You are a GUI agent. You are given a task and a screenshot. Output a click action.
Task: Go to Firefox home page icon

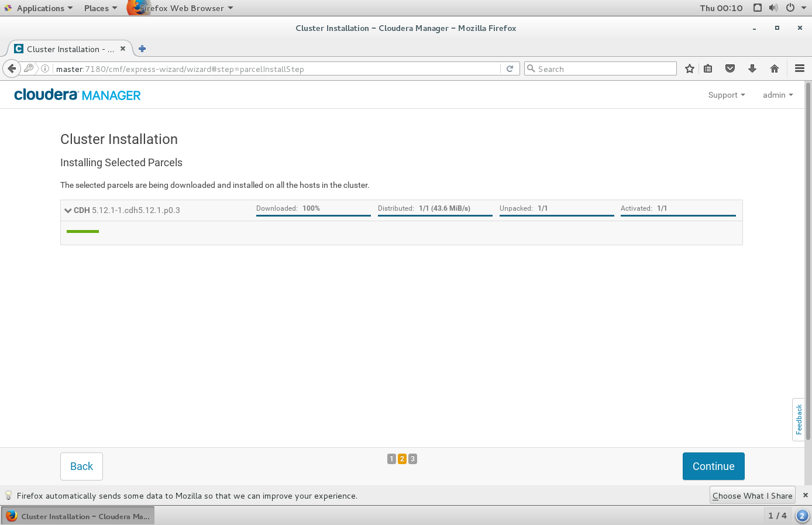click(775, 68)
